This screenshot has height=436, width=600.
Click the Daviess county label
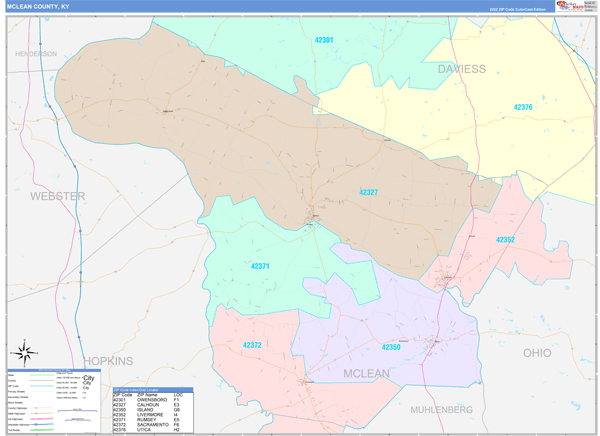461,69
